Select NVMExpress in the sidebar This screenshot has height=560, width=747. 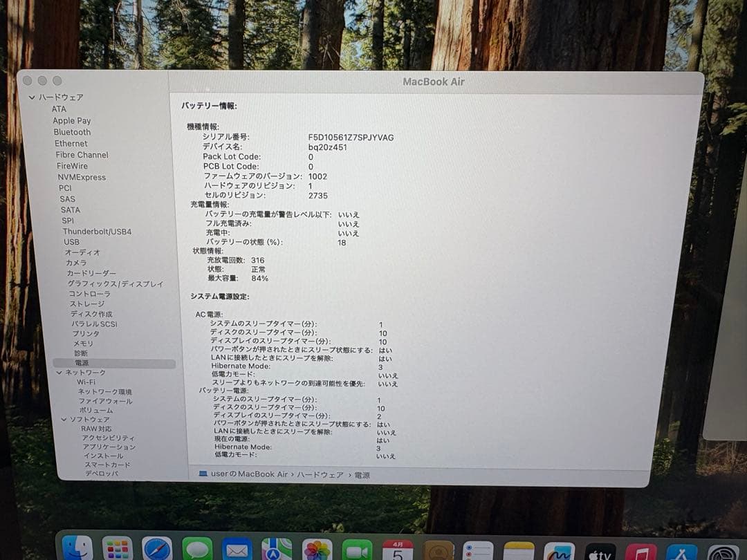pyautogui.click(x=82, y=177)
